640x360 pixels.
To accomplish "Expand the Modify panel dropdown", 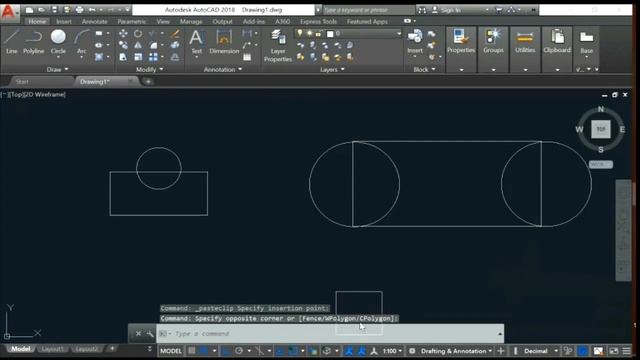I will (149, 69).
